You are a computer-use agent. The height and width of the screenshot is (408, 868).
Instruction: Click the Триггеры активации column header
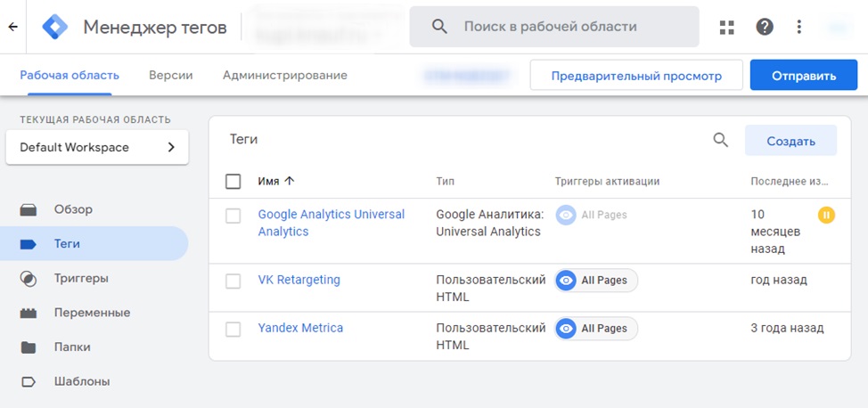[x=607, y=182]
